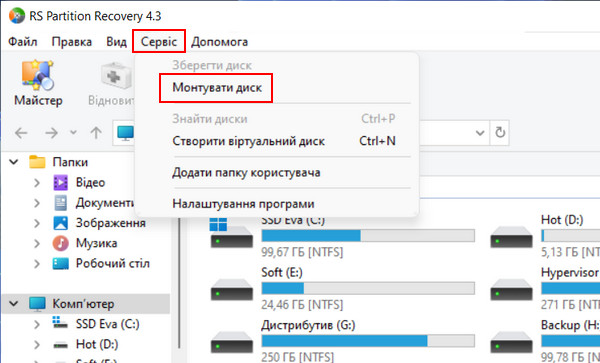Open Backup (H:) drive icon
Viewport: 600px width, 363px height.
tap(511, 342)
